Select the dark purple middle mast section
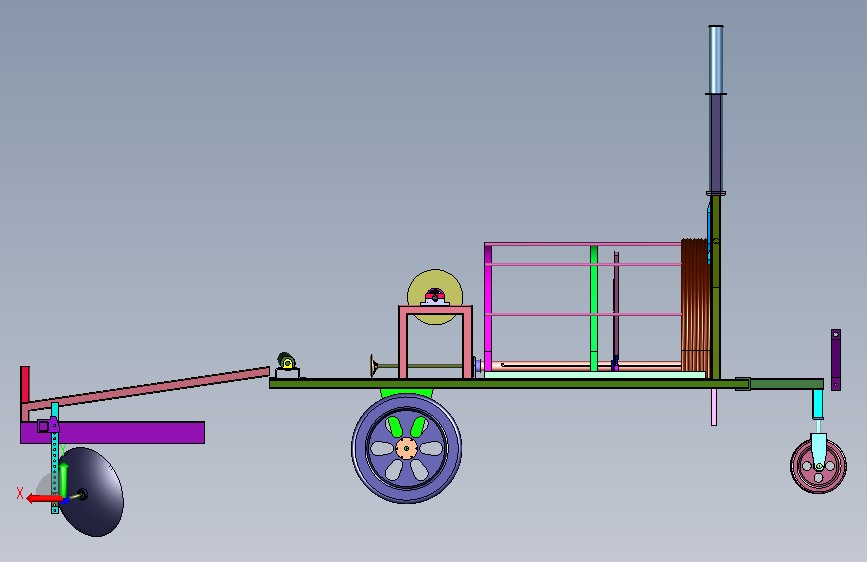Viewport: 867px width, 562px height. [716, 143]
